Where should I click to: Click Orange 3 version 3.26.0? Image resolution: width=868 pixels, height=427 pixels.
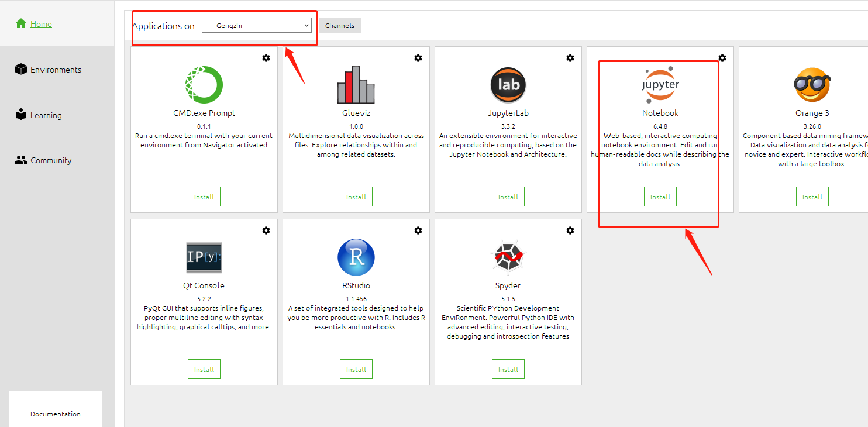812,126
